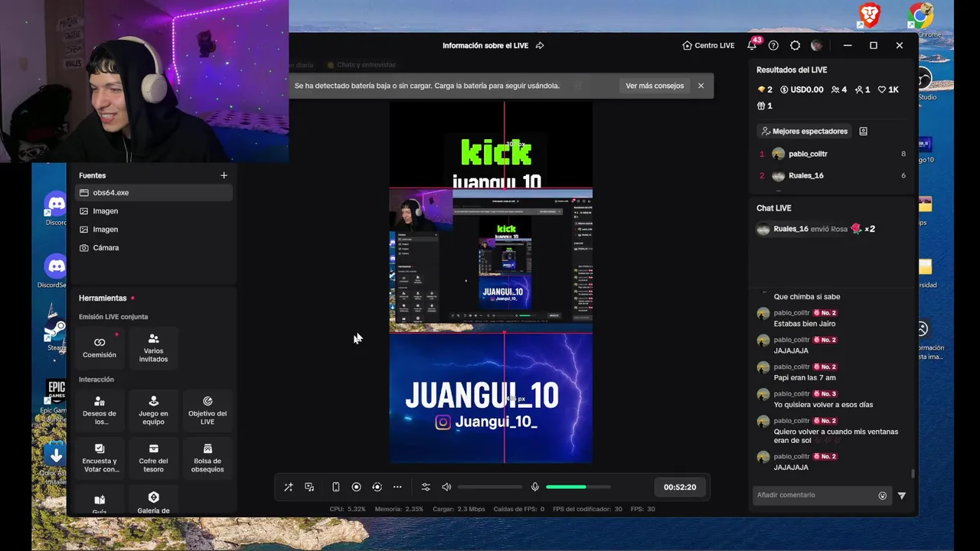The height and width of the screenshot is (551, 980).
Task: Select the obs64.exe source
Action: pos(154,193)
